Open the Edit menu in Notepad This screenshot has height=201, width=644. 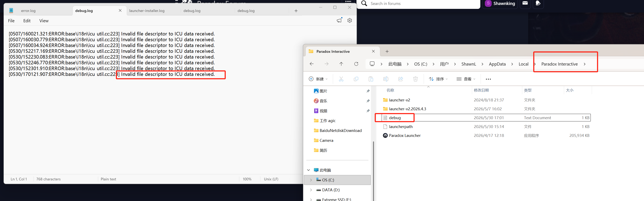(x=27, y=21)
